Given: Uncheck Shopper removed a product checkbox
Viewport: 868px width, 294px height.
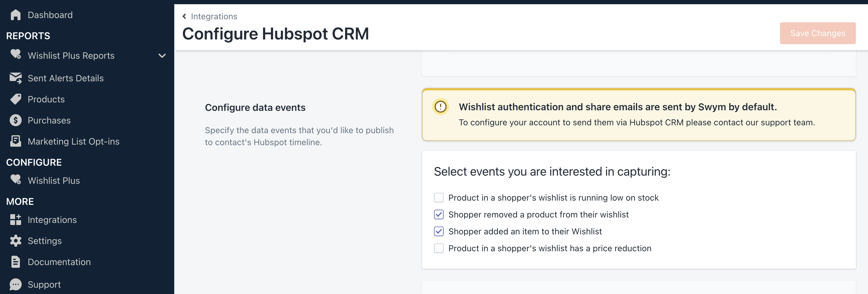Looking at the screenshot, I should coord(439,214).
